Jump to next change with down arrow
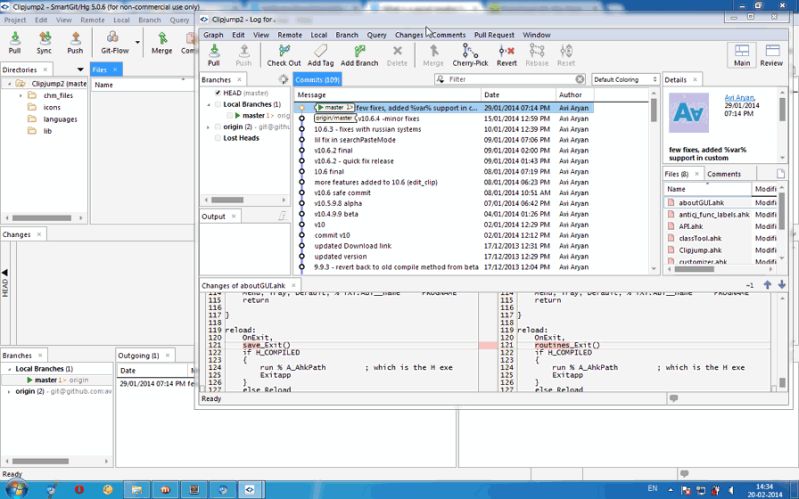This screenshot has height=499, width=799. click(x=781, y=285)
